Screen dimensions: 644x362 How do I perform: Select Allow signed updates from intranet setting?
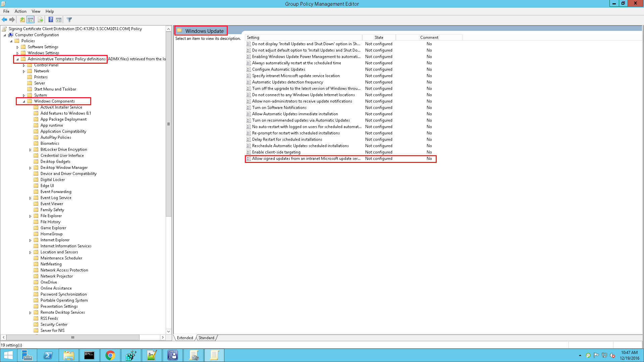point(306,159)
